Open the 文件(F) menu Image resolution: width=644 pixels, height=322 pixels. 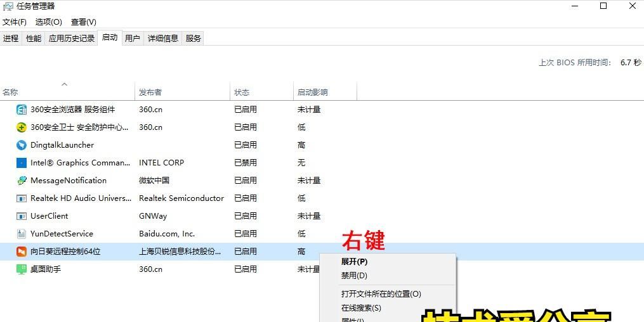pyautogui.click(x=15, y=22)
